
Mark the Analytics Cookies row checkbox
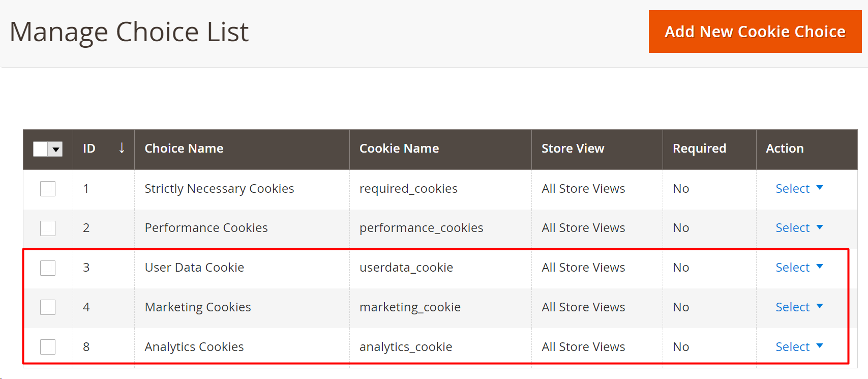click(48, 347)
